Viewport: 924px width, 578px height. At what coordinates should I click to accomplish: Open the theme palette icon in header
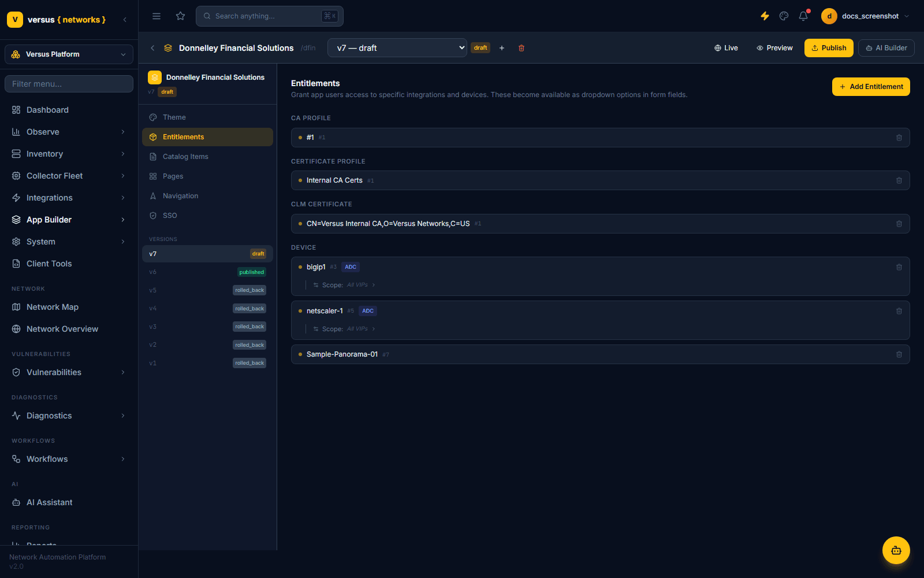(784, 16)
